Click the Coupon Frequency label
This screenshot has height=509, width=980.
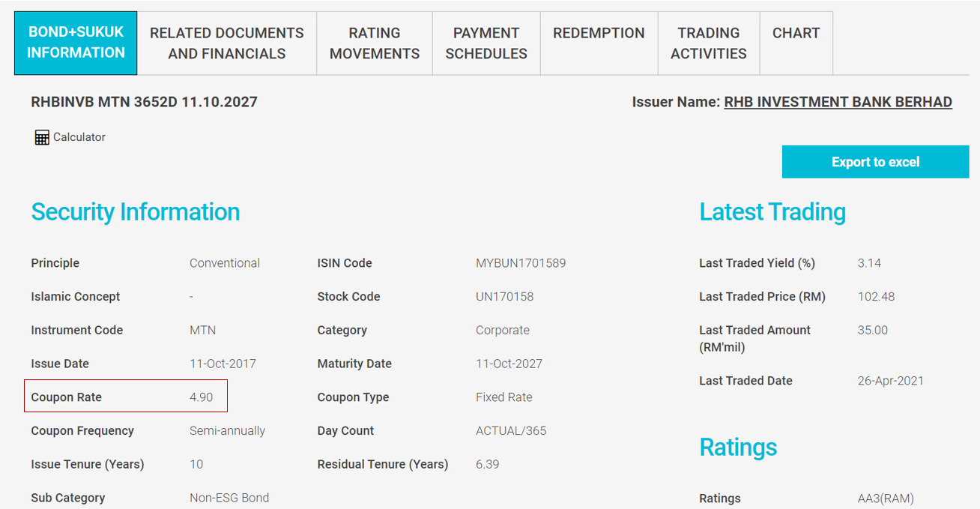(82, 431)
